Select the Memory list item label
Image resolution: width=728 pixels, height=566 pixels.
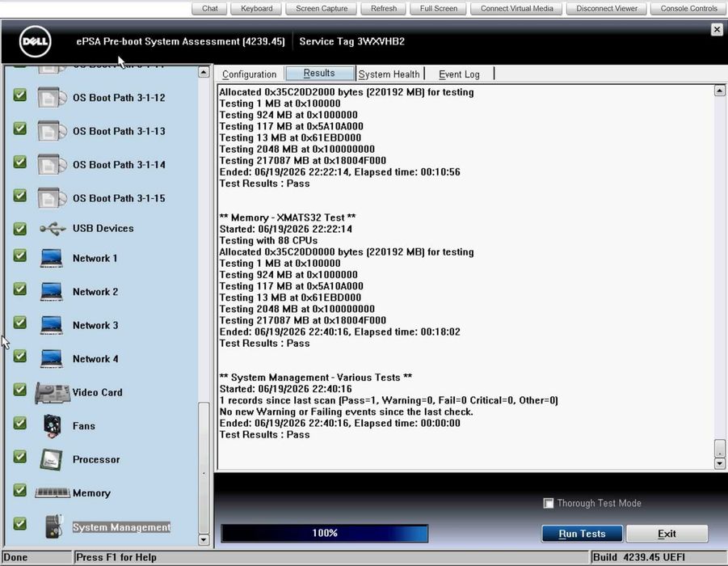point(91,493)
